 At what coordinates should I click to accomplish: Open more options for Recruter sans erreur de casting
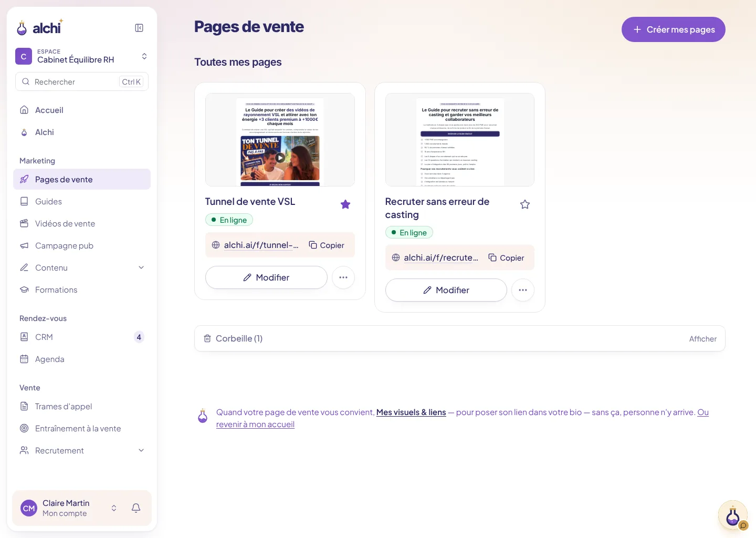[523, 290]
